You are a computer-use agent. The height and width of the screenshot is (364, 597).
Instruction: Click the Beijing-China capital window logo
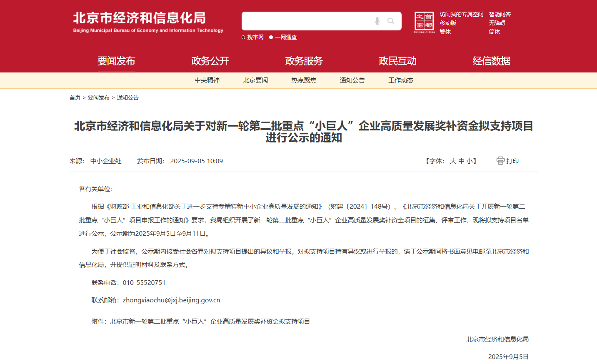(424, 22)
